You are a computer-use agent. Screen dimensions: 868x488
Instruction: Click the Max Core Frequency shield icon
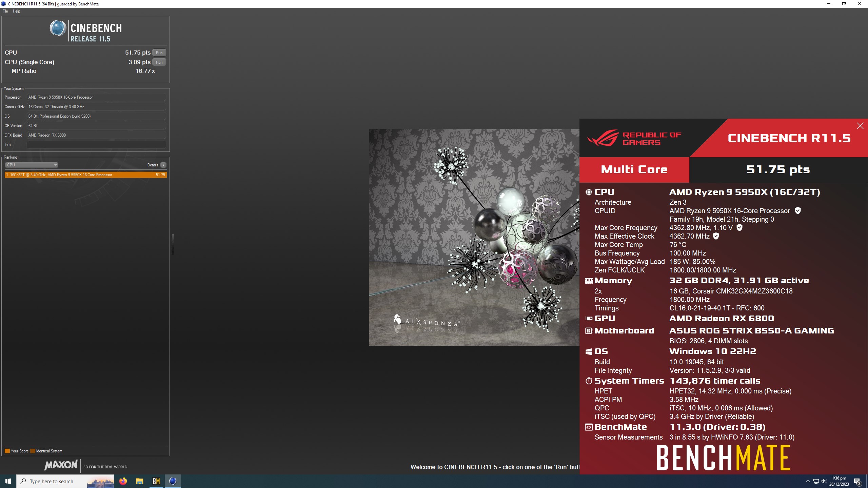739,228
